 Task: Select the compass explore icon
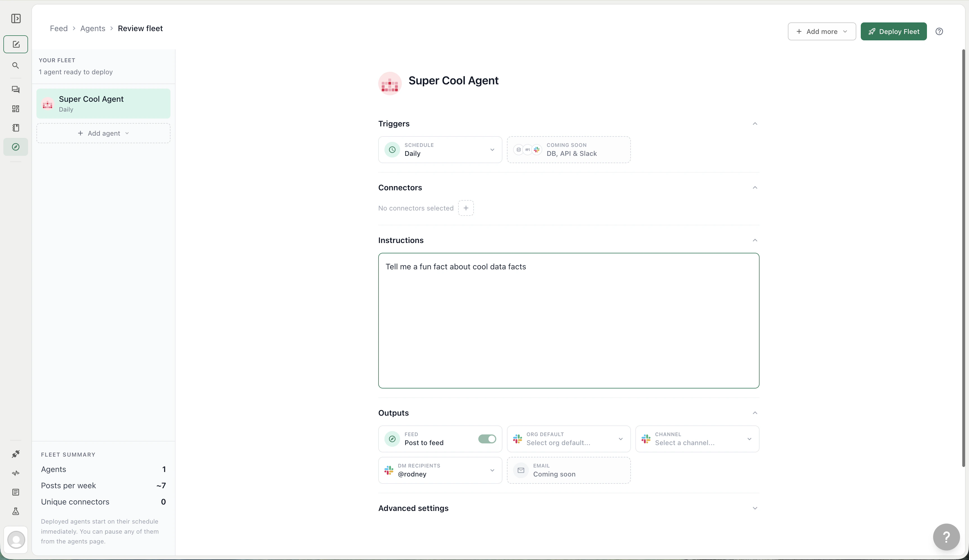tap(15, 147)
